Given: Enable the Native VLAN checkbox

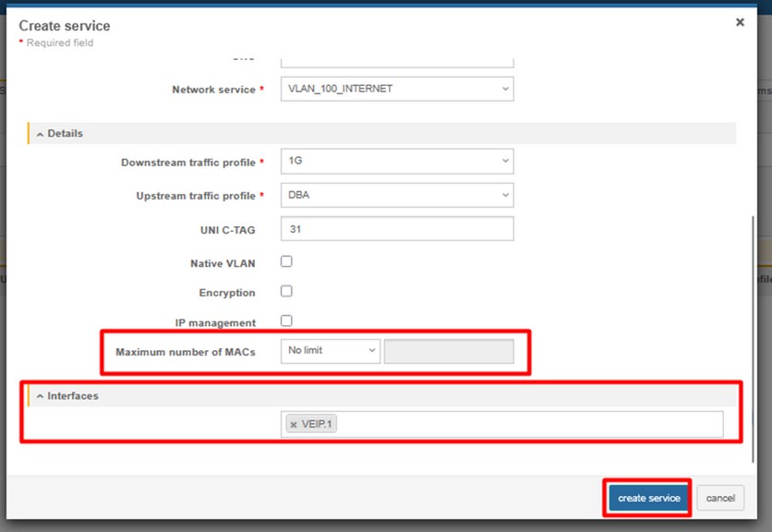Looking at the screenshot, I should click(286, 261).
